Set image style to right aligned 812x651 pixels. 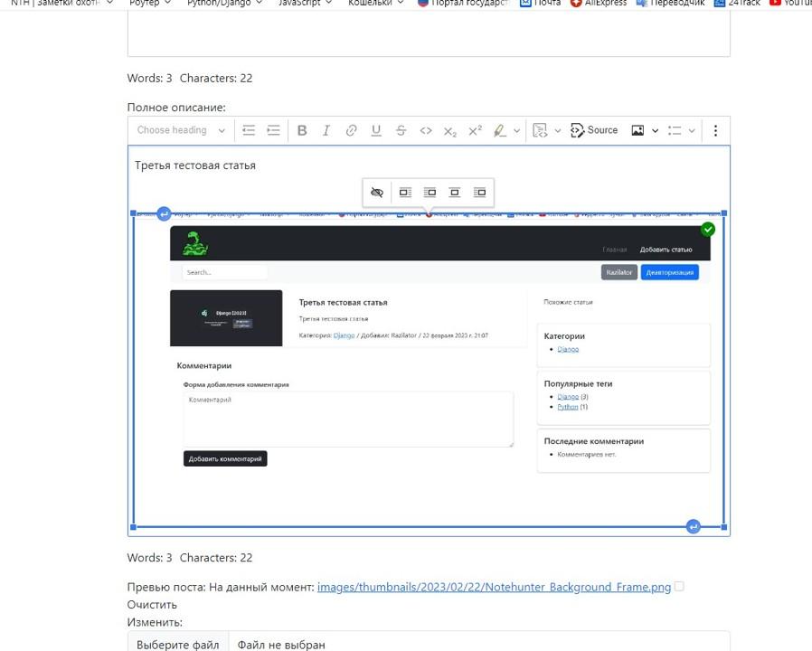click(x=430, y=193)
